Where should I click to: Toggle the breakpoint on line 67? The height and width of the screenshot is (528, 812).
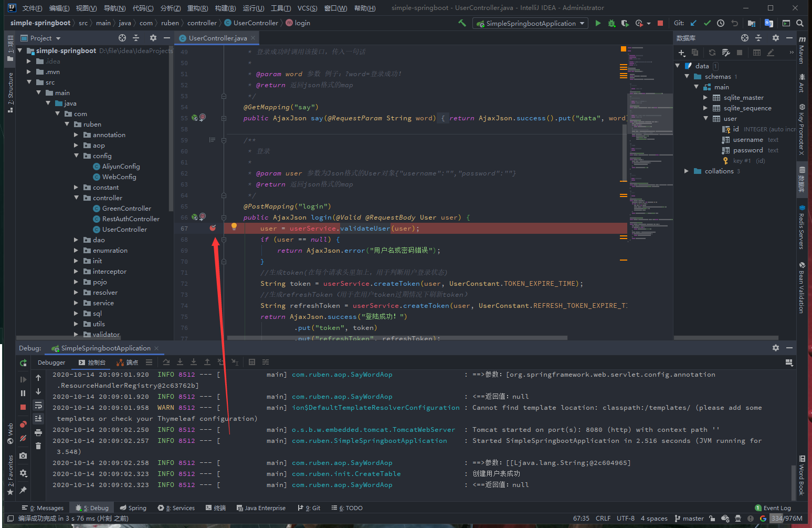tap(213, 228)
